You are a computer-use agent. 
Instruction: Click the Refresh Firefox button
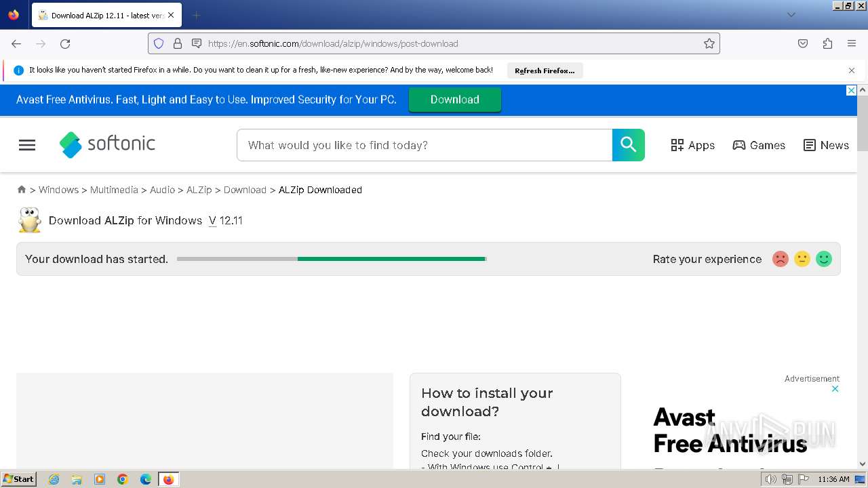coord(545,70)
